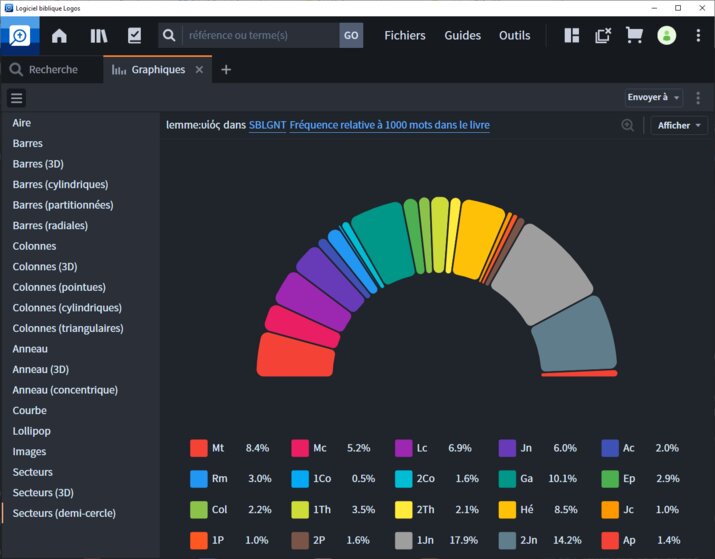The height and width of the screenshot is (559, 715).
Task: Click the search icon on Recherche tab
Action: [x=16, y=70]
